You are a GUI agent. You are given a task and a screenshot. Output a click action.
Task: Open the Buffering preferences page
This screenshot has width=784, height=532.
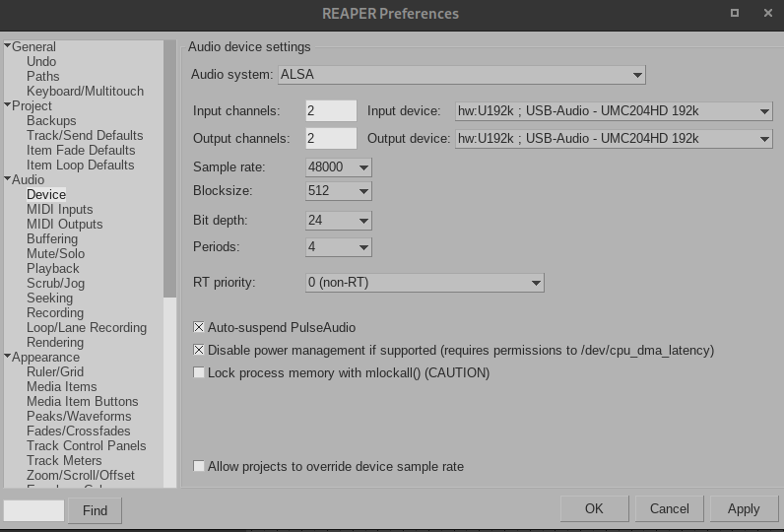[x=52, y=238]
